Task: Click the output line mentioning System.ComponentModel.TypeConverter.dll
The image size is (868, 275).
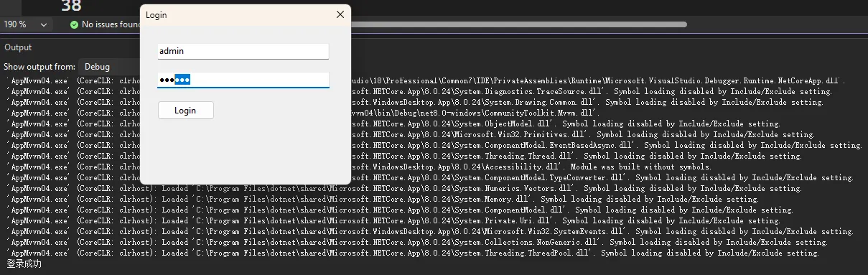Action: coord(430,178)
